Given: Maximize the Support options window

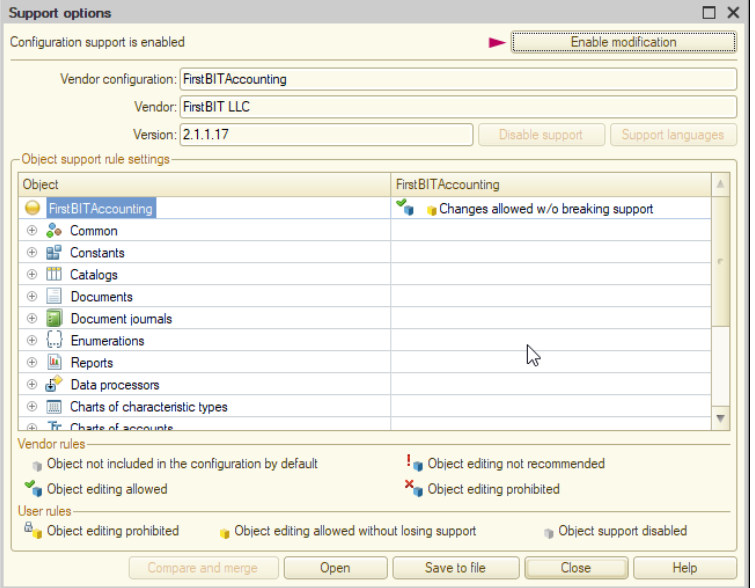Looking at the screenshot, I should pyautogui.click(x=709, y=13).
